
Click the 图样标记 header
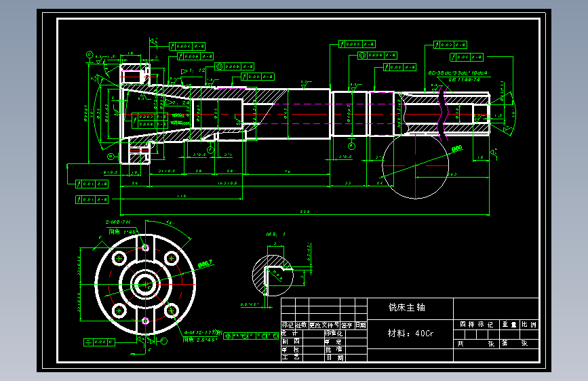tap(477, 324)
